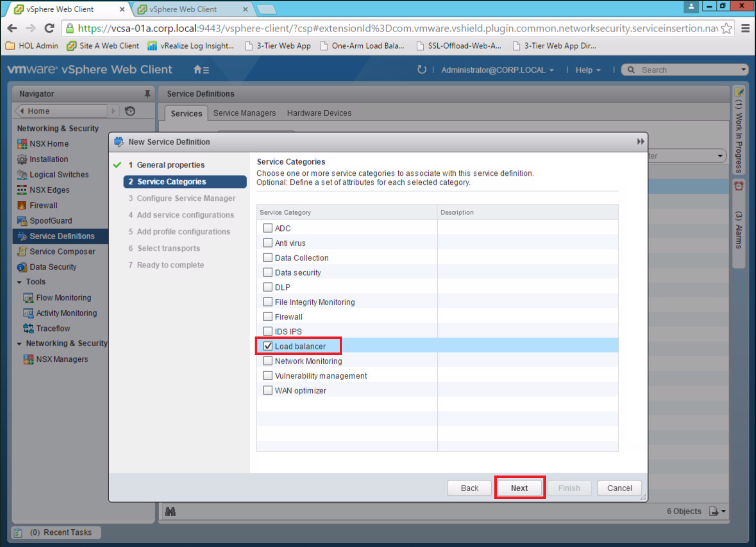Check the WAN optimizer category
The height and width of the screenshot is (547, 756).
click(268, 390)
